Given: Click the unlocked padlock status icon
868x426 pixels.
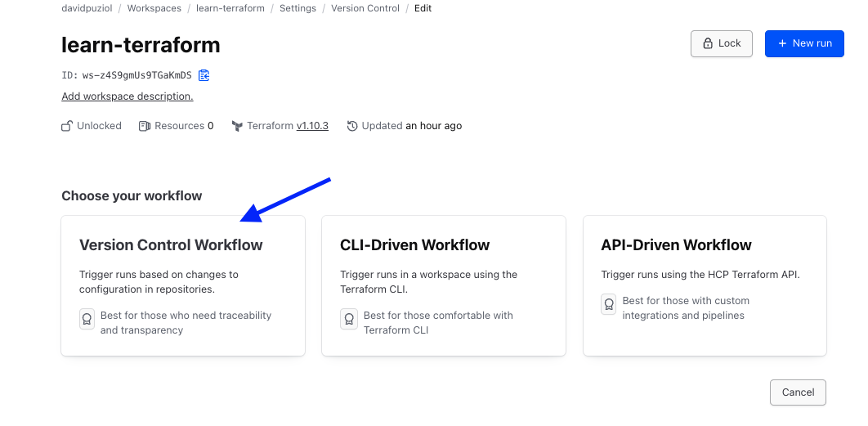Looking at the screenshot, I should click(67, 126).
